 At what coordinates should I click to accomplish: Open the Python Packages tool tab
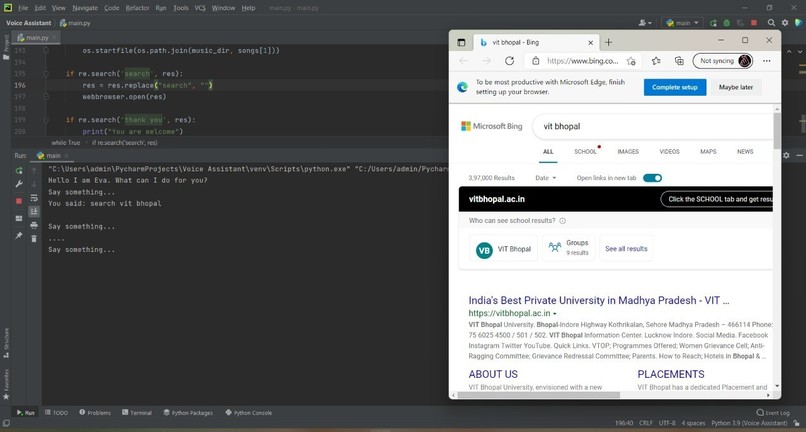click(x=188, y=412)
